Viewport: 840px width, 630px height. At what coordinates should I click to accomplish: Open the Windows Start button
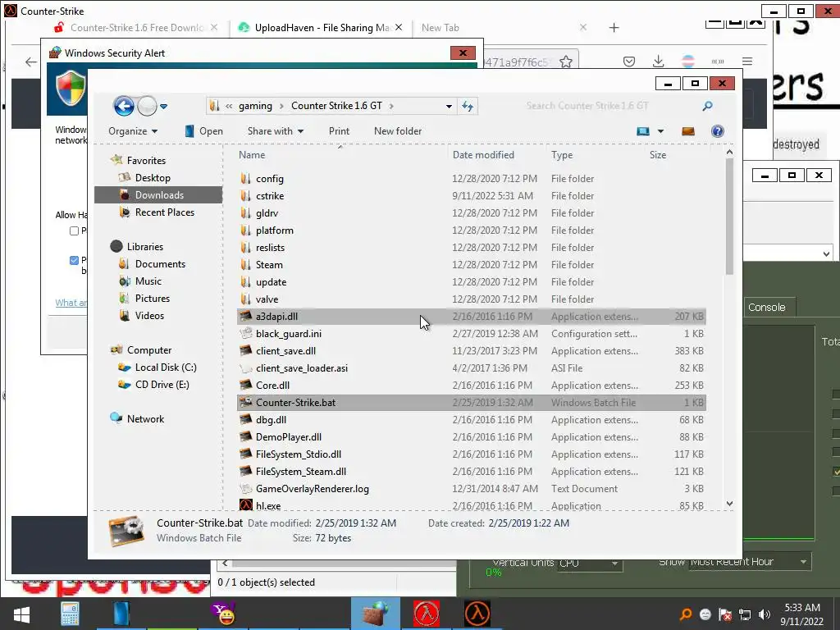coord(21,614)
